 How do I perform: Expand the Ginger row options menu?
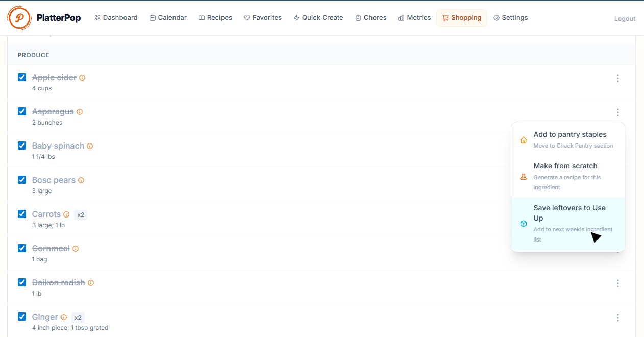[x=617, y=318]
